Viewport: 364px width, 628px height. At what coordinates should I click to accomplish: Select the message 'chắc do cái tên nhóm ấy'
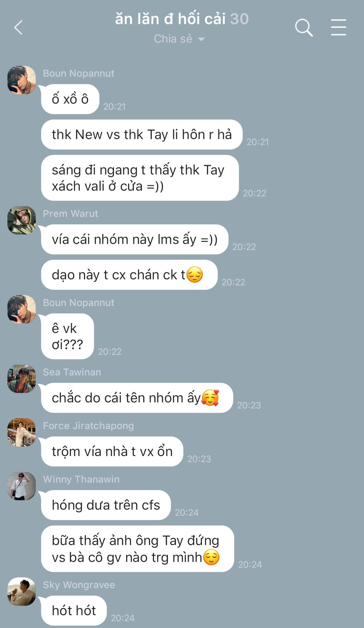pyautogui.click(x=137, y=398)
